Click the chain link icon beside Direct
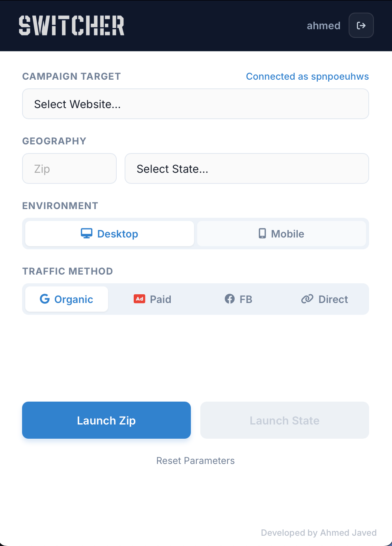392x546 pixels. click(x=307, y=299)
